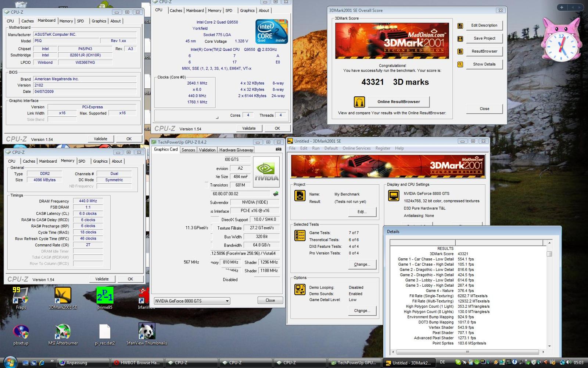Switch to Caches tab in CPU-Z Mainboard window
Viewport: 588px width, 368px height.
[x=27, y=21]
